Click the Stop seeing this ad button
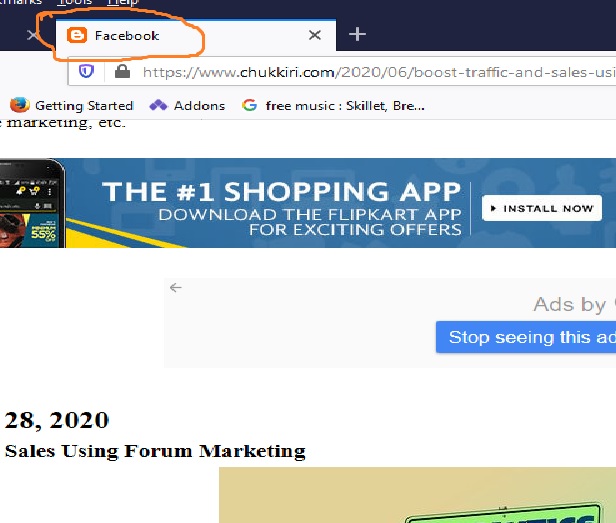Viewport: 616px width, 523px height. pyautogui.click(x=527, y=337)
